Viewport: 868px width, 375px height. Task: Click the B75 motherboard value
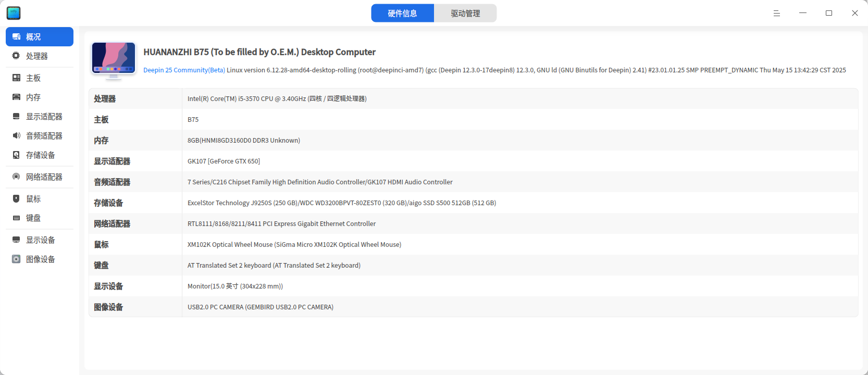(x=193, y=120)
